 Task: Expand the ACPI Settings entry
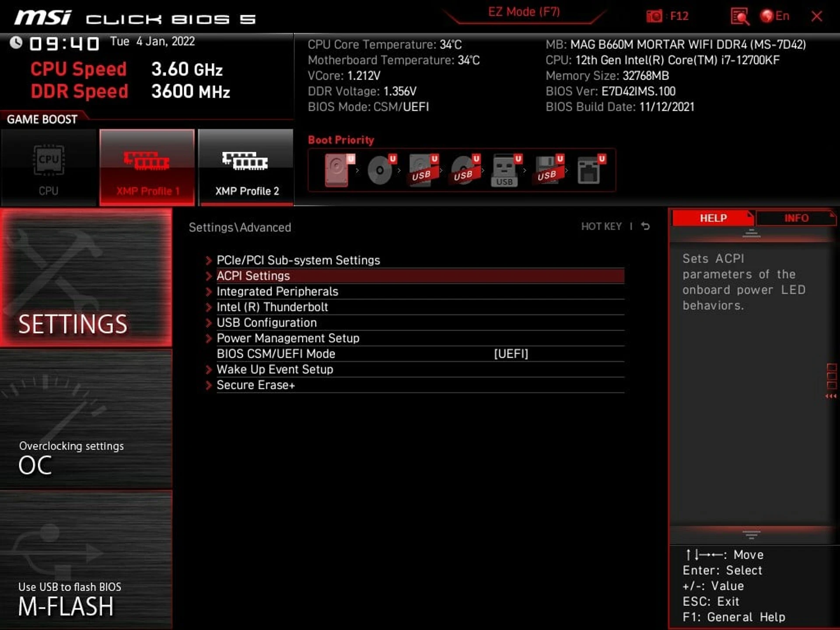click(420, 276)
